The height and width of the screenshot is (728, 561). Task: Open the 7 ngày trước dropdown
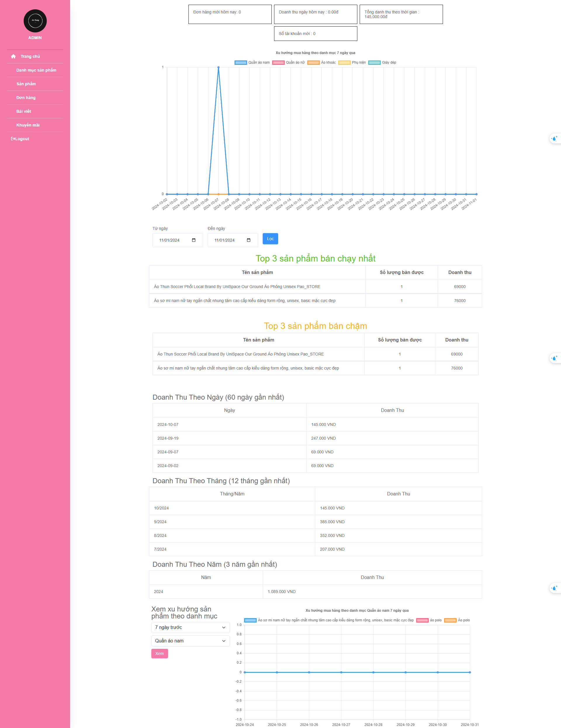[190, 627]
